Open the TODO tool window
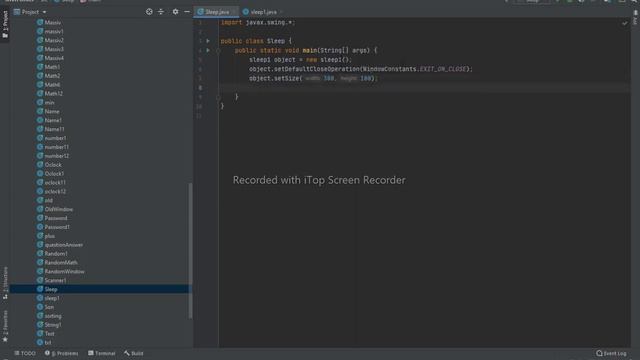640x360 pixels. (25, 353)
